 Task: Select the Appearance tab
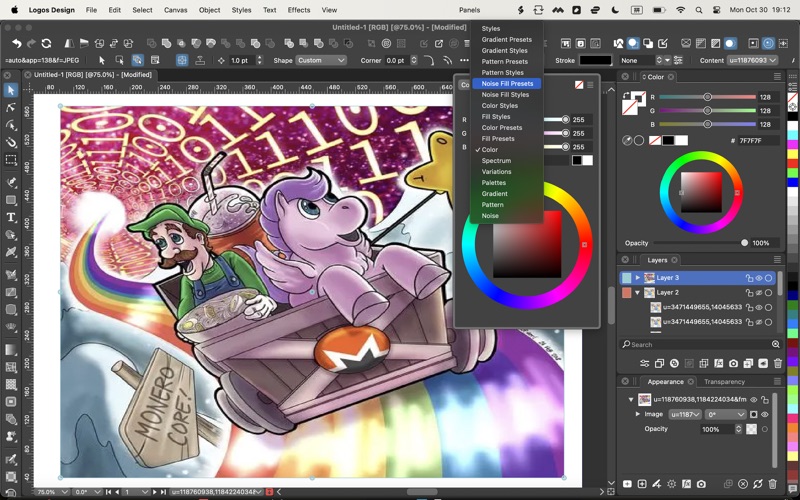pyautogui.click(x=665, y=382)
